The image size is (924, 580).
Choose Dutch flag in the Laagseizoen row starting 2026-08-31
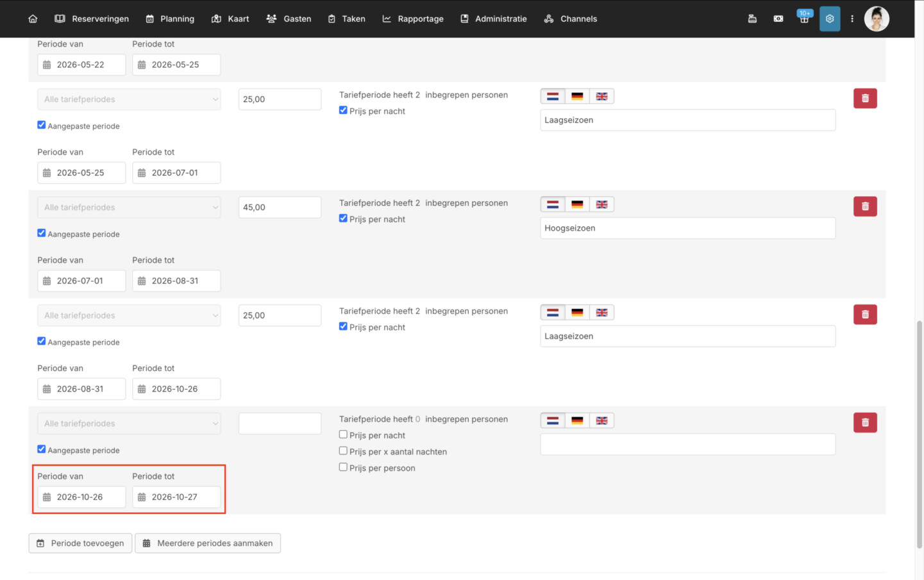pyautogui.click(x=553, y=312)
